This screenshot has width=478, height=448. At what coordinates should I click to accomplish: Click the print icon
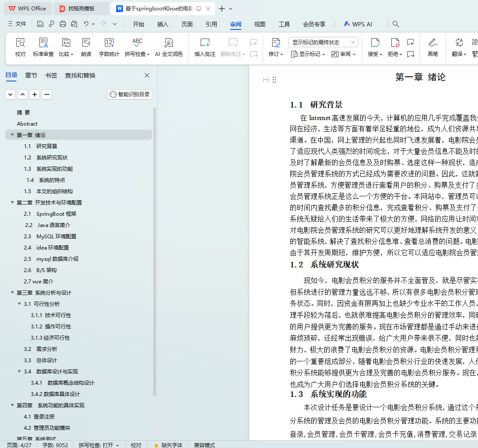pos(63,24)
